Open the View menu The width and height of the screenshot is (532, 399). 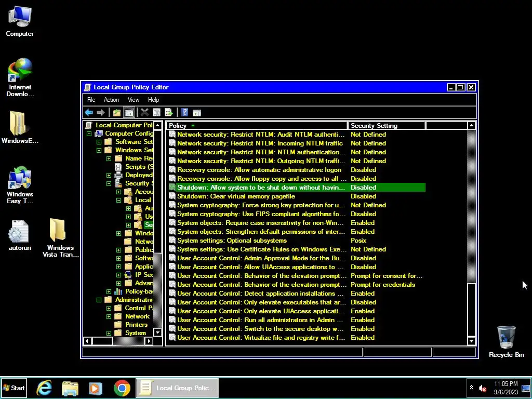(x=134, y=100)
